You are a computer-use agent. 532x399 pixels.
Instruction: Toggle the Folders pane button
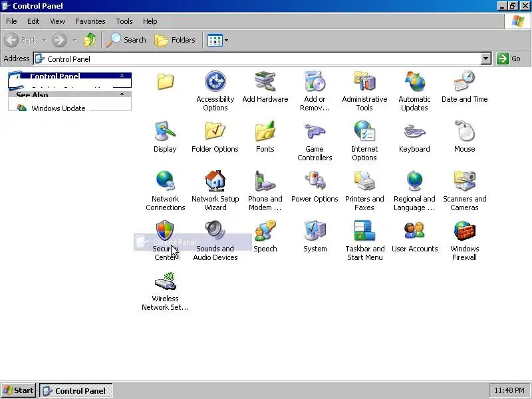(x=175, y=40)
